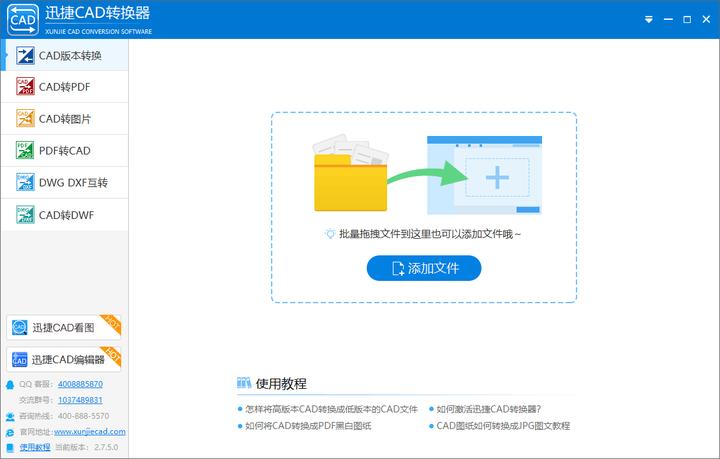The image size is (720, 459).
Task: Select the CAD版本转换 sidebar item
Action: coord(64,56)
